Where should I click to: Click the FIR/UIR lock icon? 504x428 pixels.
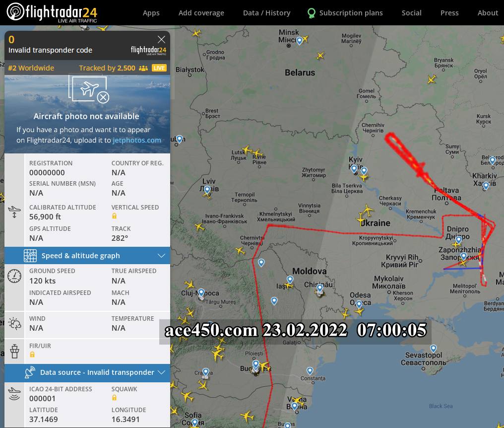[x=32, y=355]
